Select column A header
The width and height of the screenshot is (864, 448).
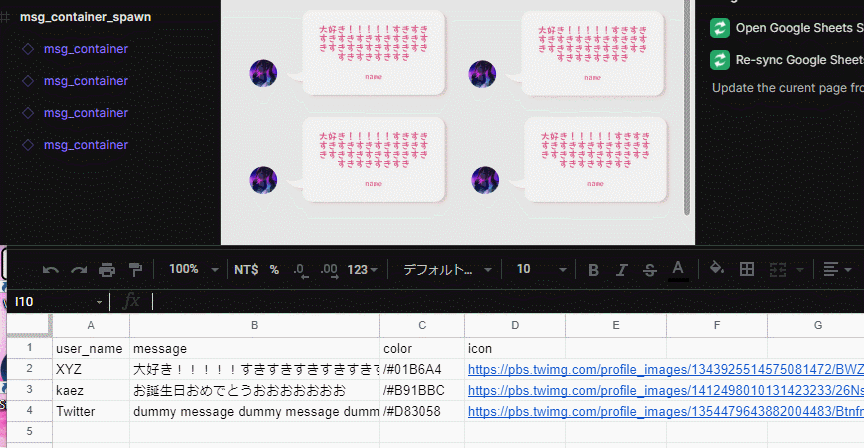[x=91, y=325]
